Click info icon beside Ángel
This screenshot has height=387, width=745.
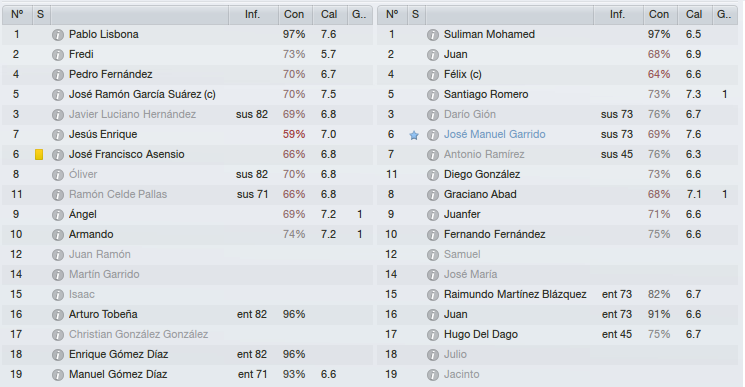57,215
